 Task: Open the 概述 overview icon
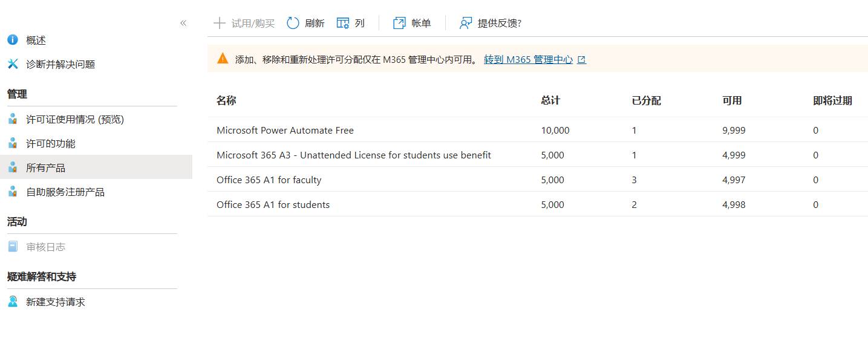coord(13,40)
